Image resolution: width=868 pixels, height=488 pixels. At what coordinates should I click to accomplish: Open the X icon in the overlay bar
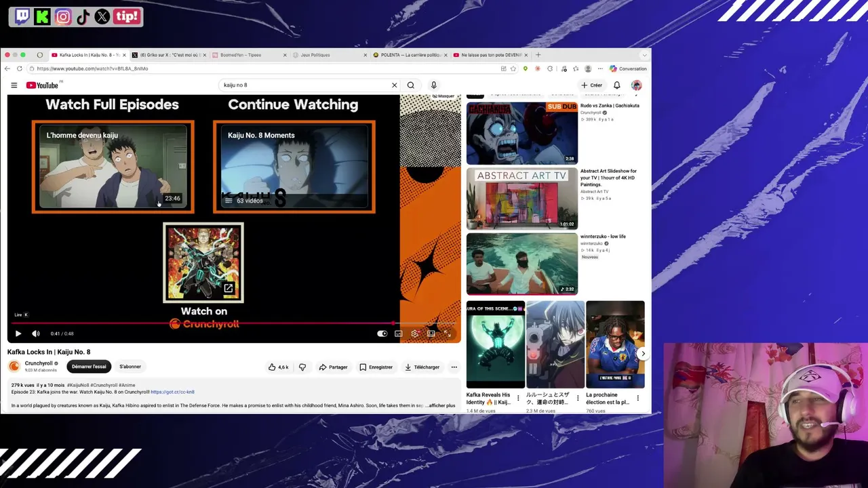pyautogui.click(x=102, y=16)
